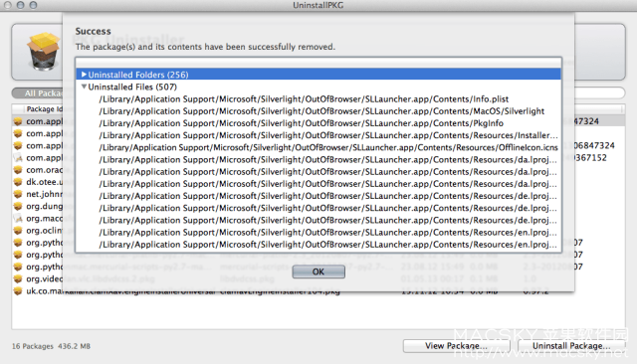Click the package icon of the org.vide row
The image size is (637, 364).
(x=18, y=279)
